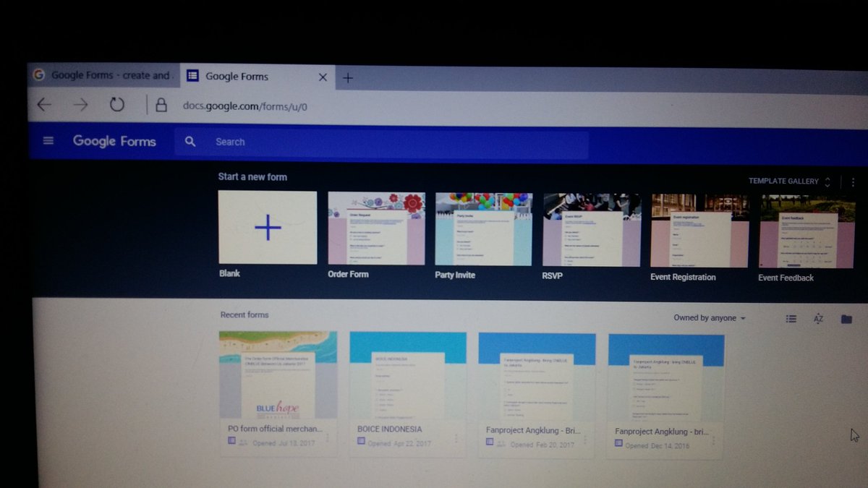Open Fanproject Angklung form from Feb 20, 2017
Image resolution: width=868 pixels, height=488 pixels.
(537, 377)
